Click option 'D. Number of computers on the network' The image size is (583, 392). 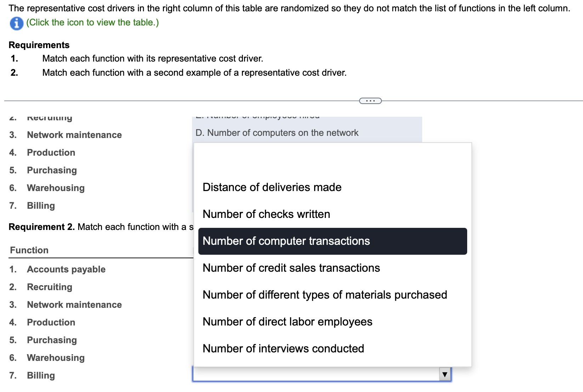coord(277,133)
